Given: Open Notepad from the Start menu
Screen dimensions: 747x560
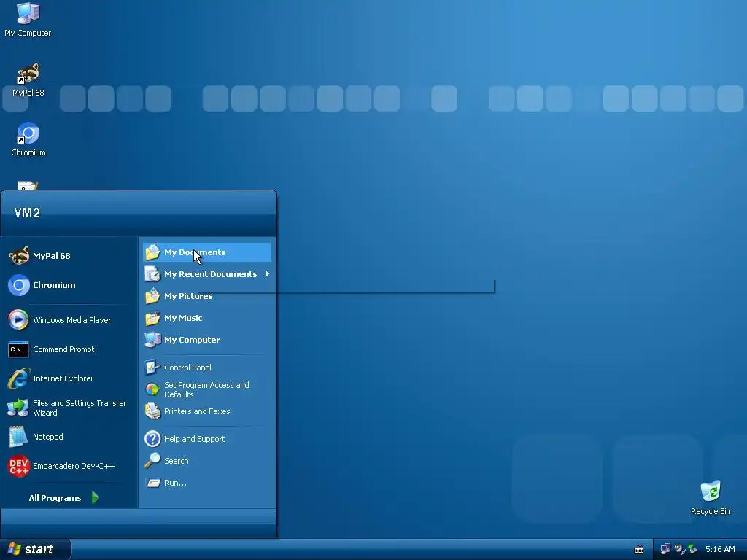Looking at the screenshot, I should (69, 437).
